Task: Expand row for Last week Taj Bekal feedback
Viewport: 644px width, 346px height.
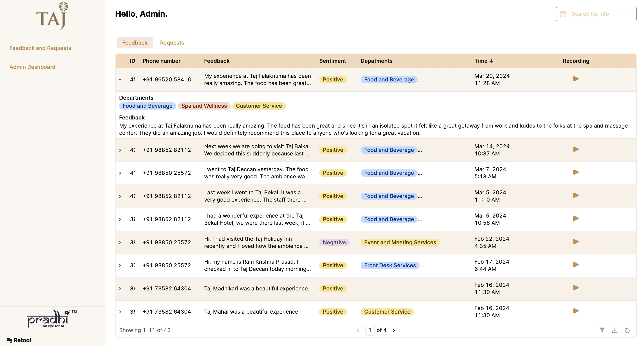Action: [x=120, y=196]
